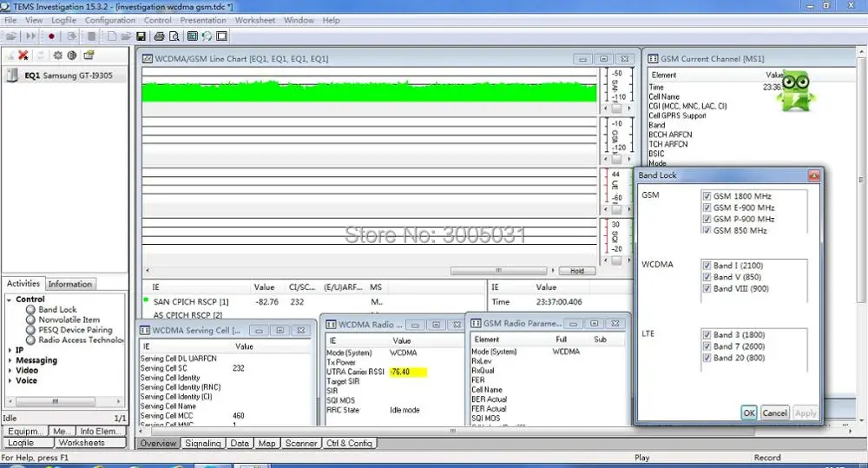The image size is (868, 468).
Task: Click the red X disconnect equipment icon
Action: point(23,56)
